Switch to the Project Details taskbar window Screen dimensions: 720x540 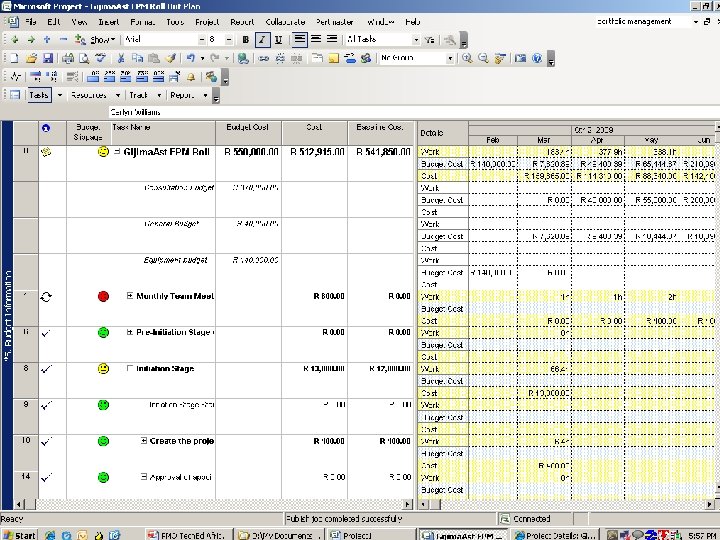coord(555,535)
